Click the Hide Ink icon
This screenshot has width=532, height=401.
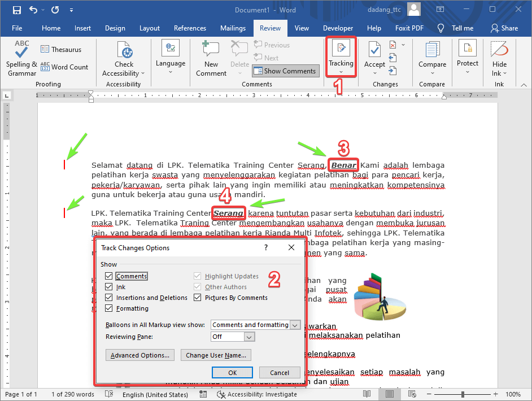(499, 51)
